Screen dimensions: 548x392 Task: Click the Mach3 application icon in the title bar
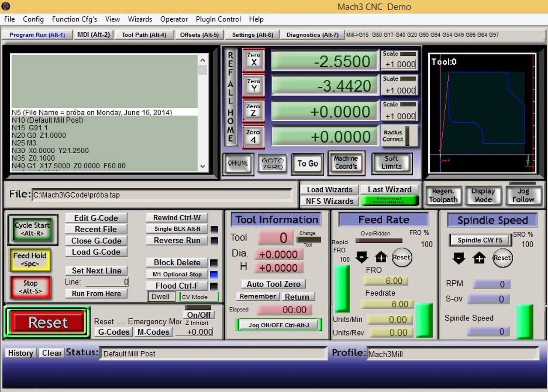point(6,6)
